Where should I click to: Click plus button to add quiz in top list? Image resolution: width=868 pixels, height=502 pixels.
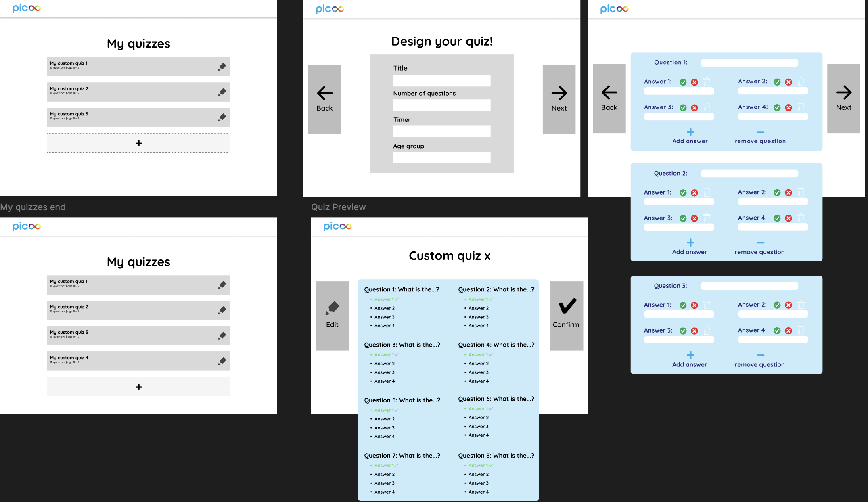(x=138, y=143)
